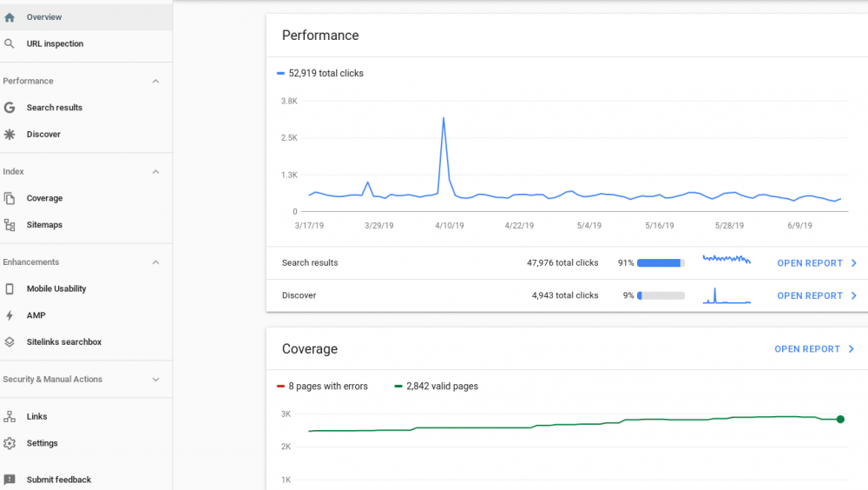The image size is (868, 490).
Task: Click the URL inspection magnifier icon
Action: click(x=10, y=43)
